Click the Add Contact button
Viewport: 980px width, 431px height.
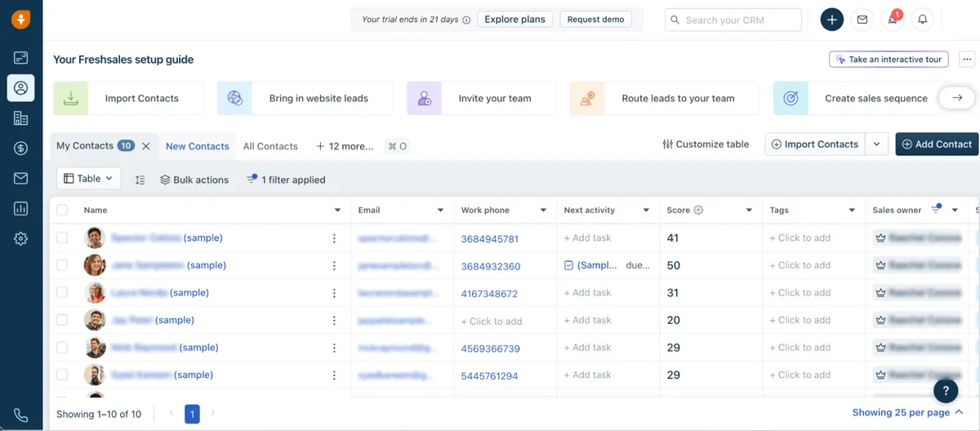click(937, 144)
